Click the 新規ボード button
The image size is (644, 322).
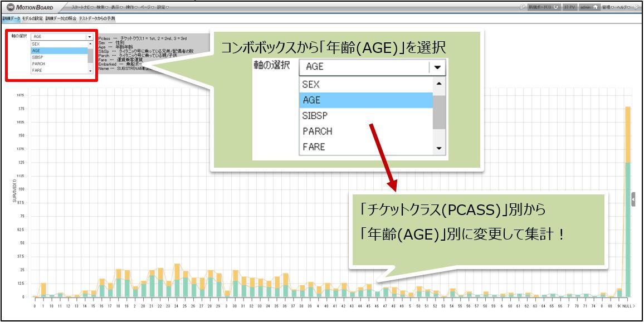[x=538, y=7]
